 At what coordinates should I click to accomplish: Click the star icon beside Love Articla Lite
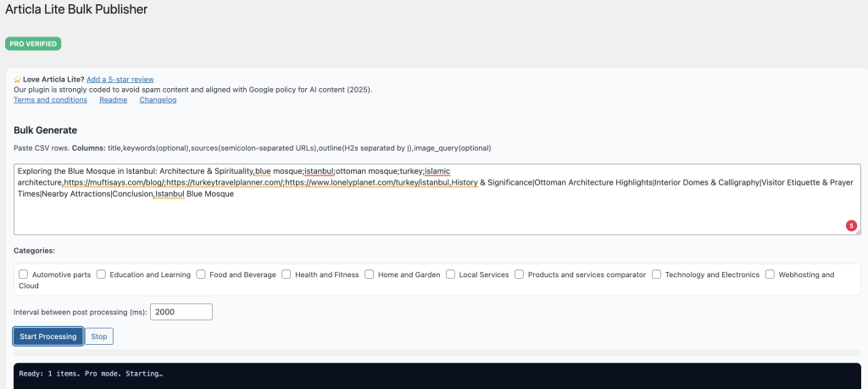17,80
